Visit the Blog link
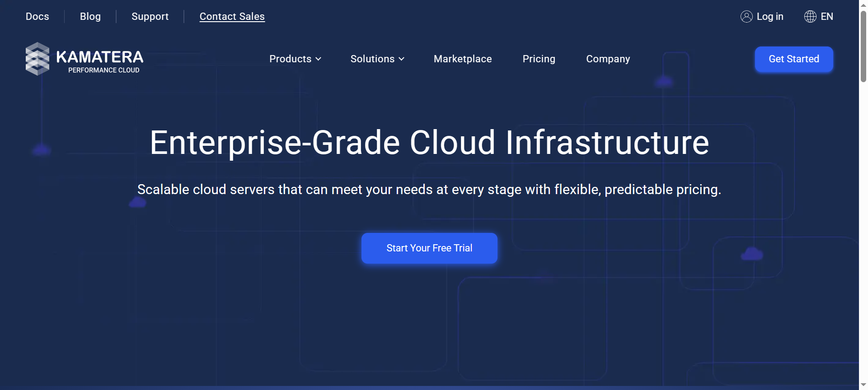Viewport: 868px width, 390px height. pyautogui.click(x=90, y=17)
